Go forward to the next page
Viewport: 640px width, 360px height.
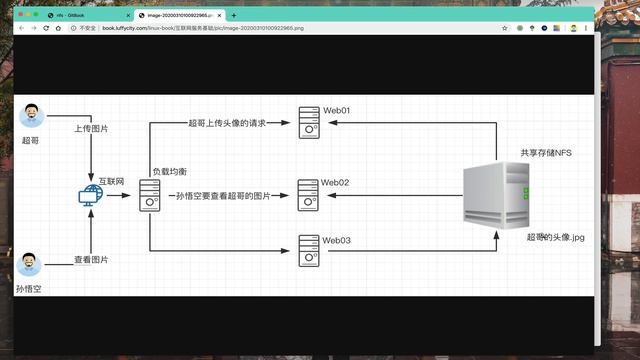pos(34,28)
